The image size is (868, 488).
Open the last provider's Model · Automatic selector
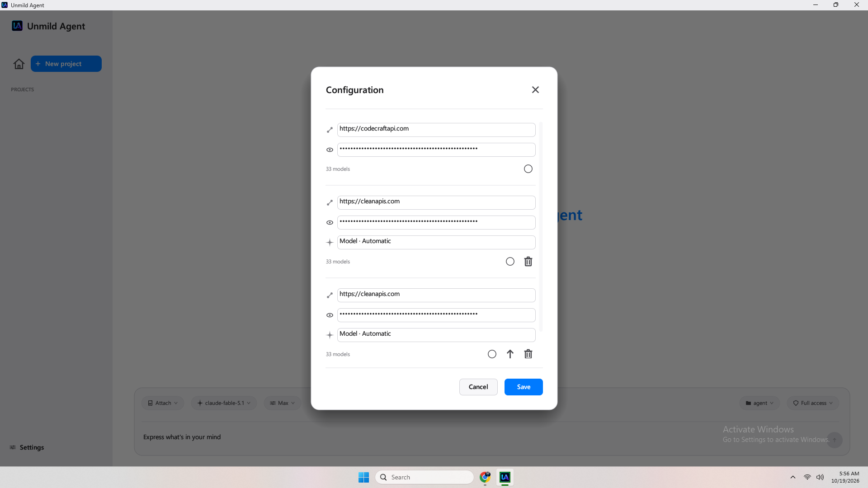click(x=436, y=335)
